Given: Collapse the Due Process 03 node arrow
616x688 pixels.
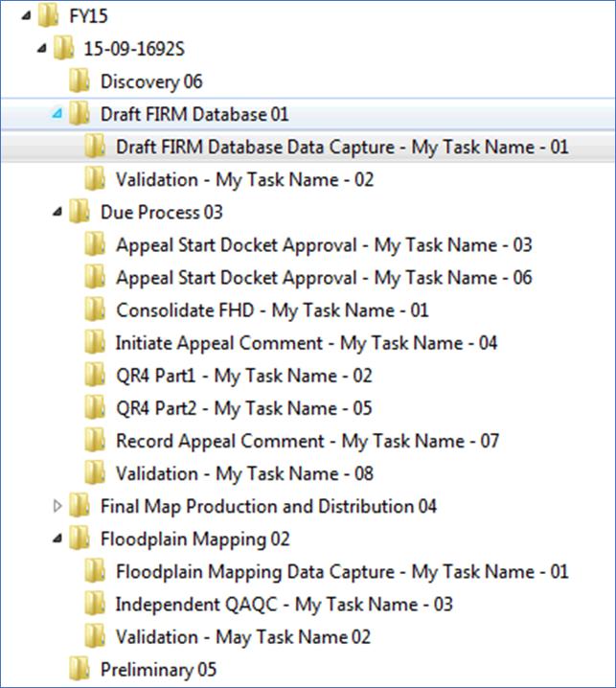Looking at the screenshot, I should point(57,213).
